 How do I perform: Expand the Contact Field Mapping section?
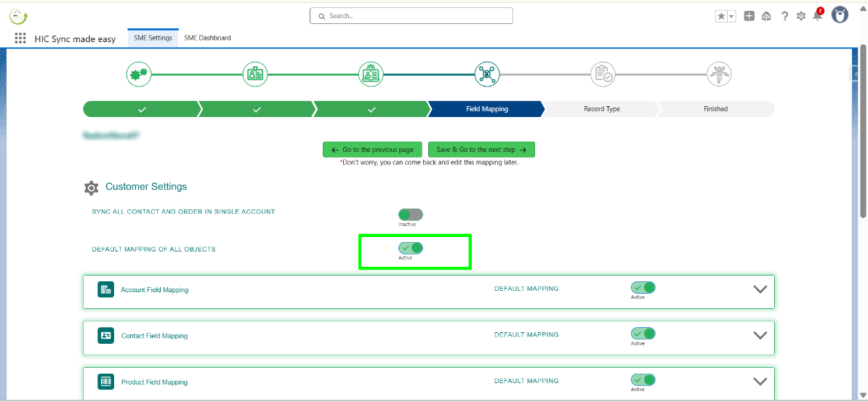760,335
